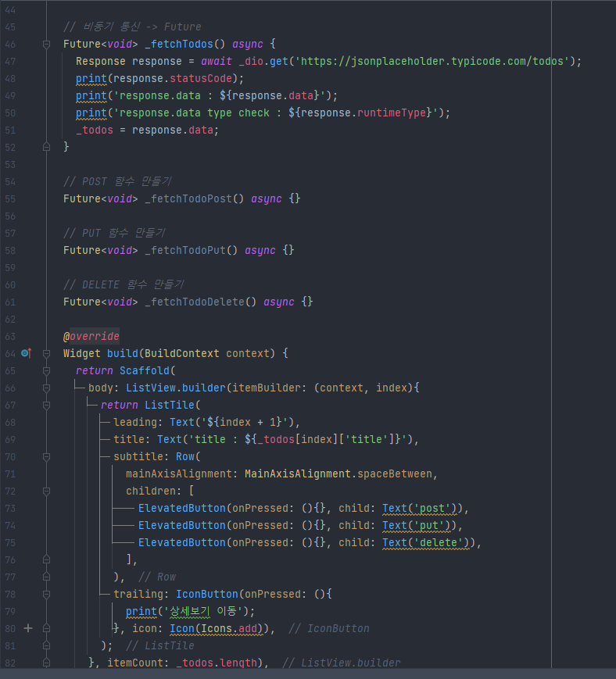This screenshot has width=616, height=679.
Task: Click Text('put') in the second ElevatedButton
Action: point(417,525)
